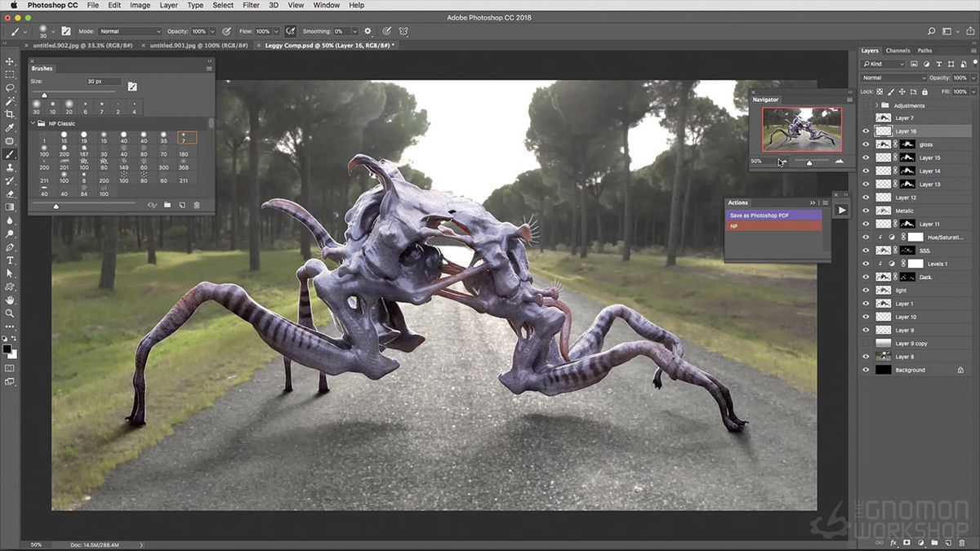Open the brush Settings gear in options bar

[367, 31]
